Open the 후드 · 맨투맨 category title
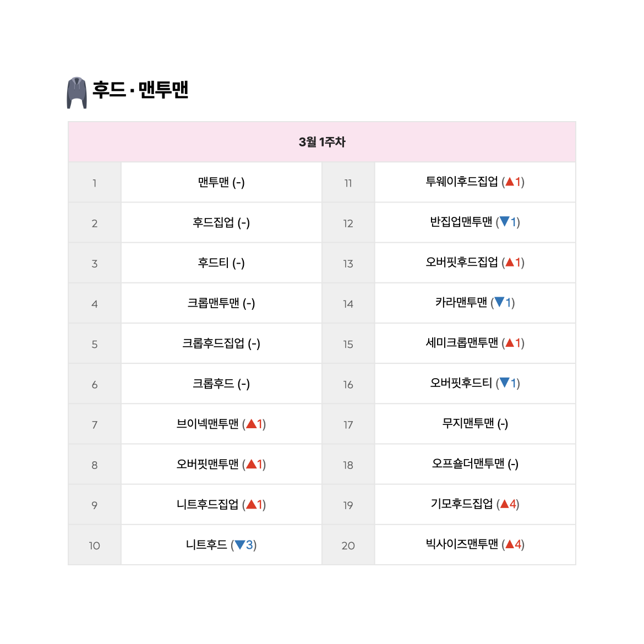This screenshot has width=644, height=644. point(140,90)
